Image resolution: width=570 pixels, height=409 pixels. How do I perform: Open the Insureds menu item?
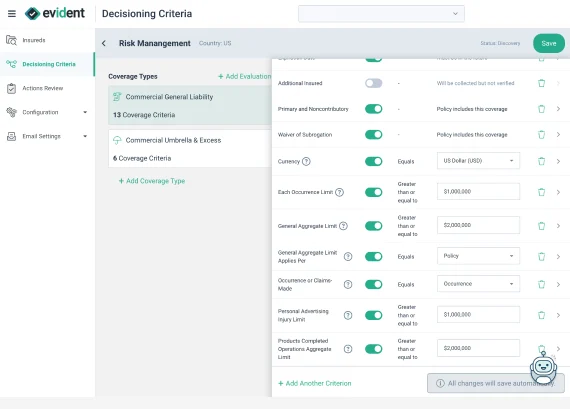pos(47,40)
